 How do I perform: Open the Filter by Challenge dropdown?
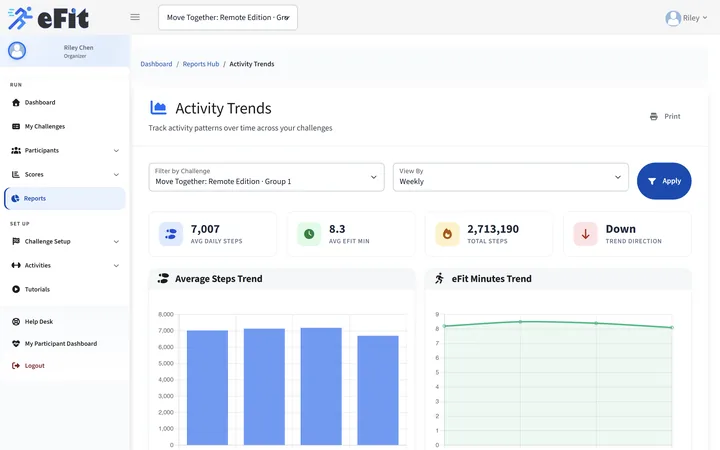(x=266, y=177)
